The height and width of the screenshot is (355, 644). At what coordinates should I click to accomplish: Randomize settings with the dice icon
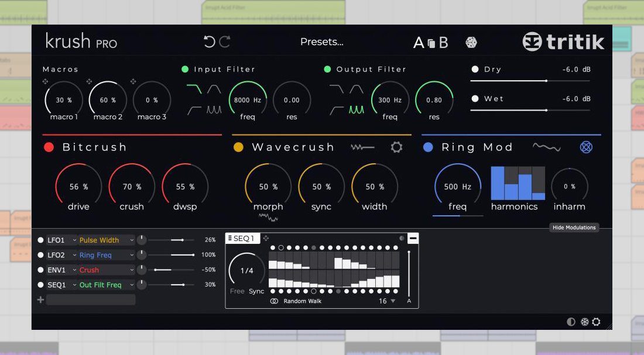click(471, 42)
